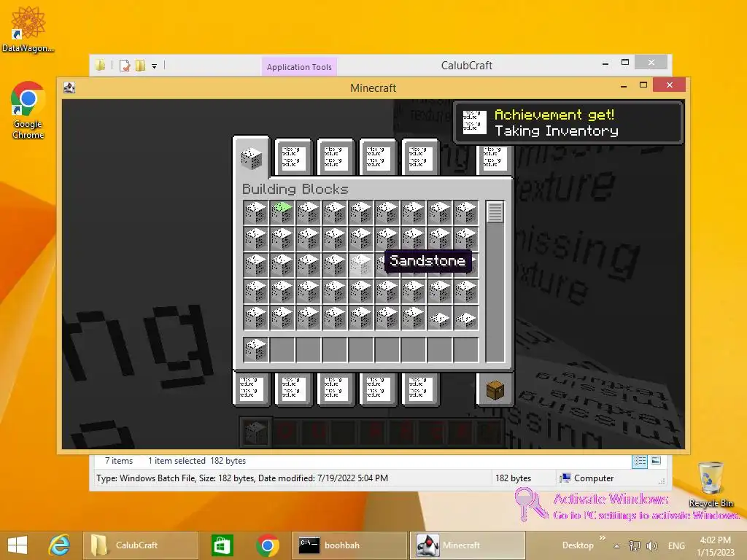Screen dimensions: 747x560
Task: Launch Internet Explorer from taskbar
Action: (60, 545)
